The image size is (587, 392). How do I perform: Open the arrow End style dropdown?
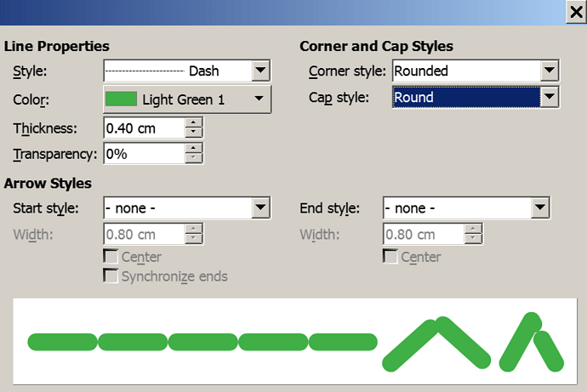pos(540,207)
